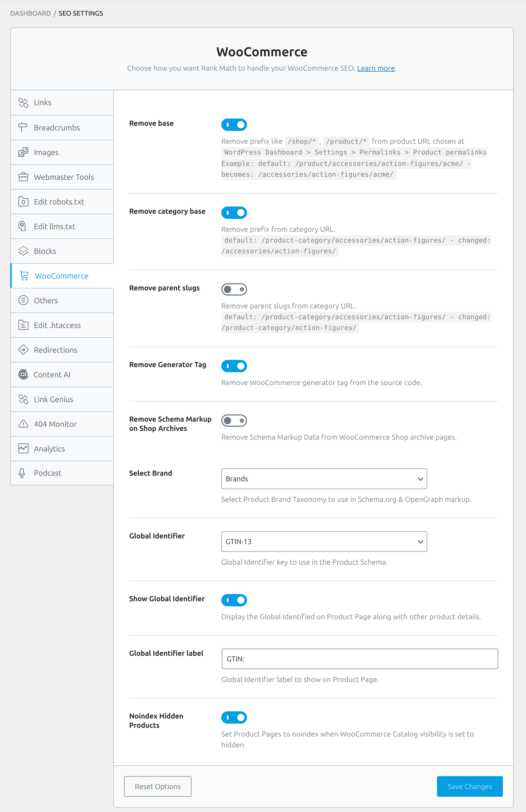526x812 pixels.
Task: Click the Images sidebar icon
Action: [x=23, y=152]
